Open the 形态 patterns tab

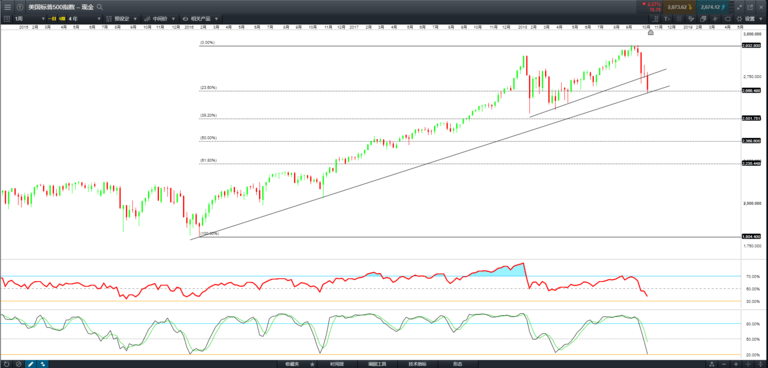click(x=457, y=364)
